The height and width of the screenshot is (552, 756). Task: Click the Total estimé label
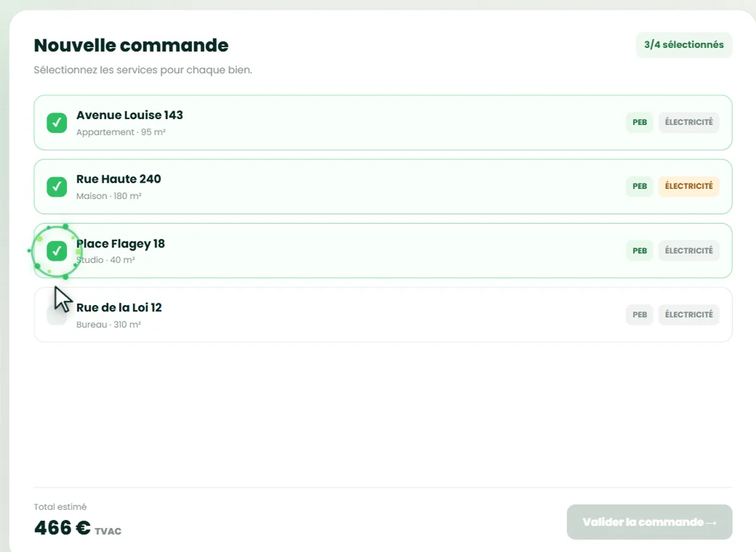tap(60, 507)
